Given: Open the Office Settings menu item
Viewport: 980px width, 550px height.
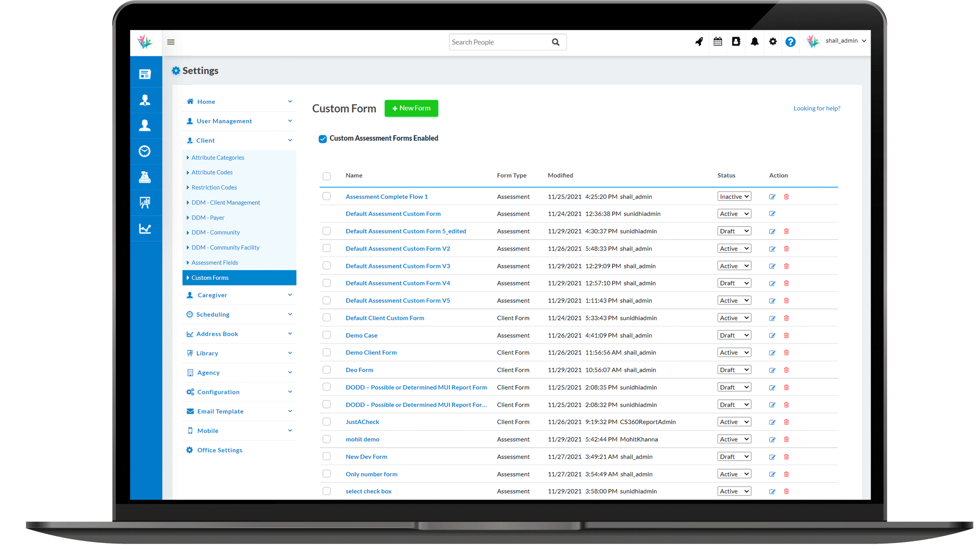Looking at the screenshot, I should coord(220,450).
